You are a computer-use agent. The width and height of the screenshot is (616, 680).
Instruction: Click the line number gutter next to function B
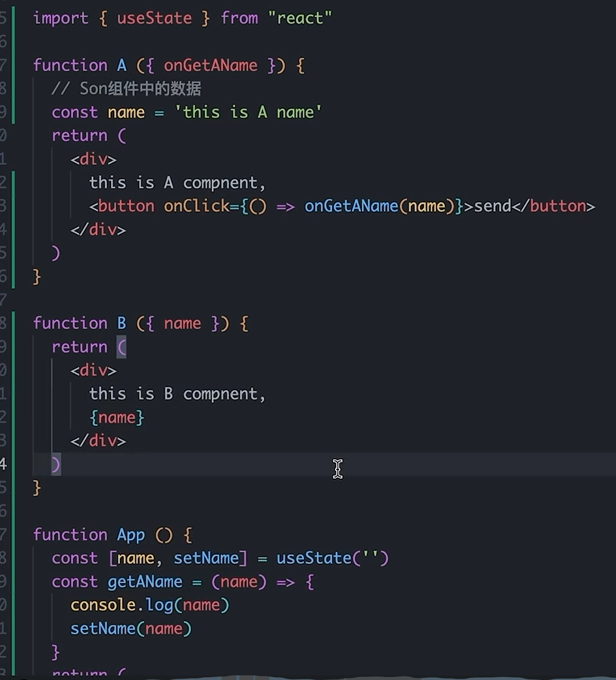4,323
